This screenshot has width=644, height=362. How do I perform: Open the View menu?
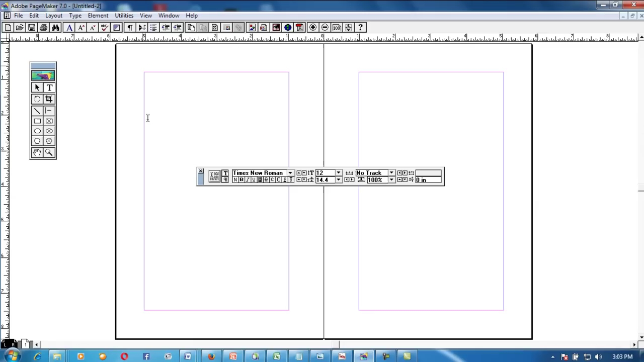145,16
